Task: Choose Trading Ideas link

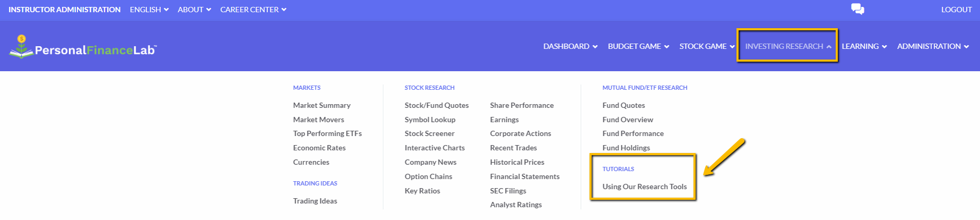Action: point(315,201)
